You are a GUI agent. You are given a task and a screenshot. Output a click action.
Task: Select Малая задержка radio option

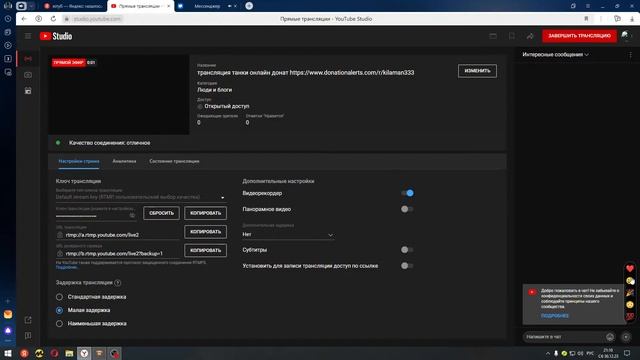tap(59, 310)
